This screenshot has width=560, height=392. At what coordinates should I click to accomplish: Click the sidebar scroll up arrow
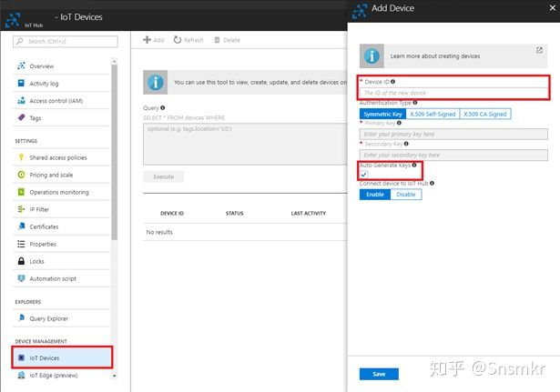tap(115, 61)
